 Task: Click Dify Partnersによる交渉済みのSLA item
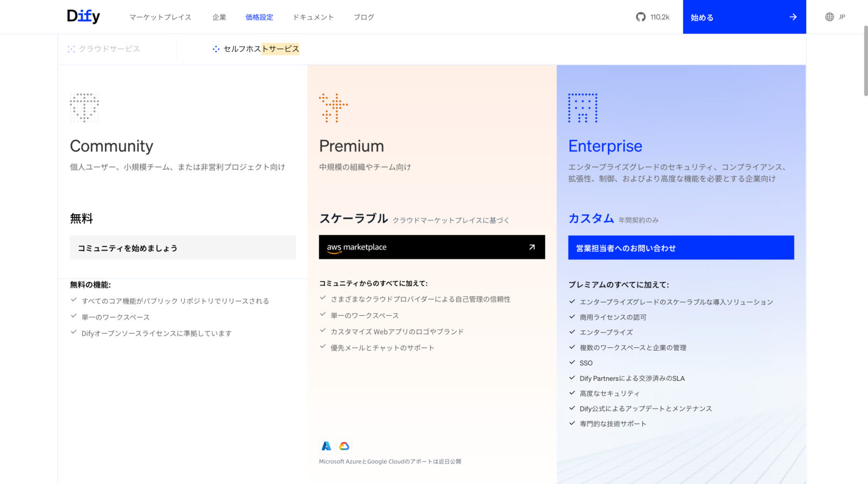pyautogui.click(x=632, y=378)
